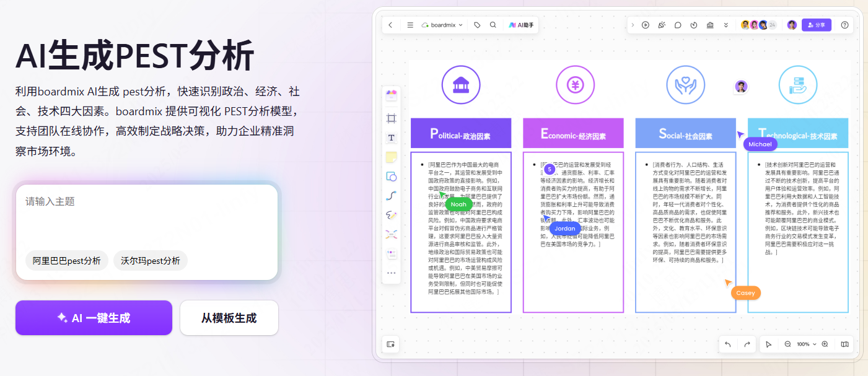Start presentation with the play icon
Image resolution: width=868 pixels, height=376 pixels.
click(646, 25)
